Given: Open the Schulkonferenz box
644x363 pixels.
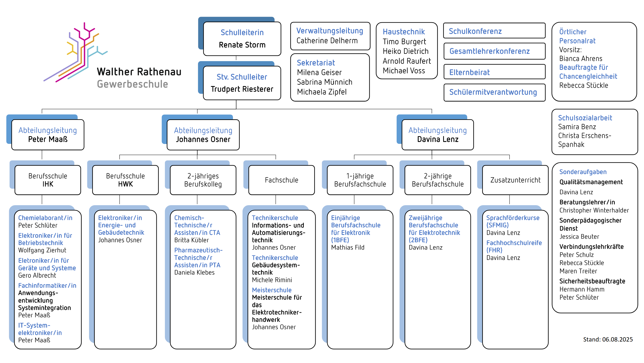Looking at the screenshot, I should (494, 31).
